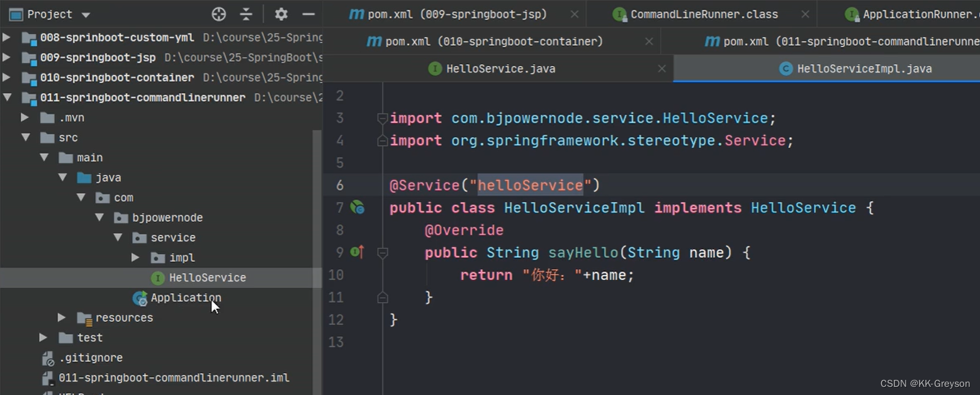Collapse the bjpowernode package
Viewport: 980px width, 395px height.
click(x=99, y=218)
